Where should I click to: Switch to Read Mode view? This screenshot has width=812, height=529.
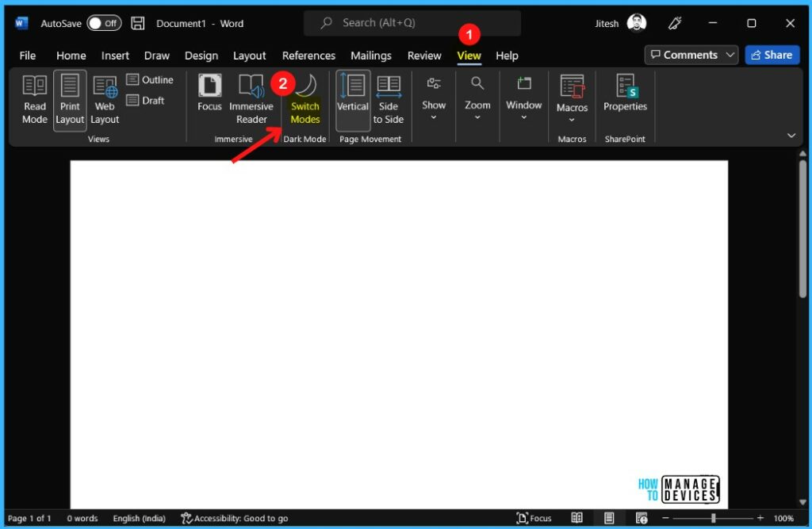click(33, 99)
